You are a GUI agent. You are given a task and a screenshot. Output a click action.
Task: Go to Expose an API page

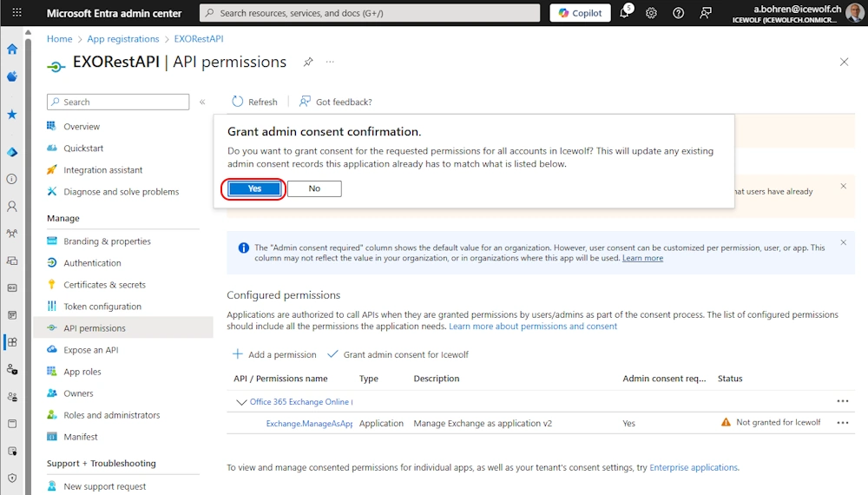pyautogui.click(x=90, y=350)
